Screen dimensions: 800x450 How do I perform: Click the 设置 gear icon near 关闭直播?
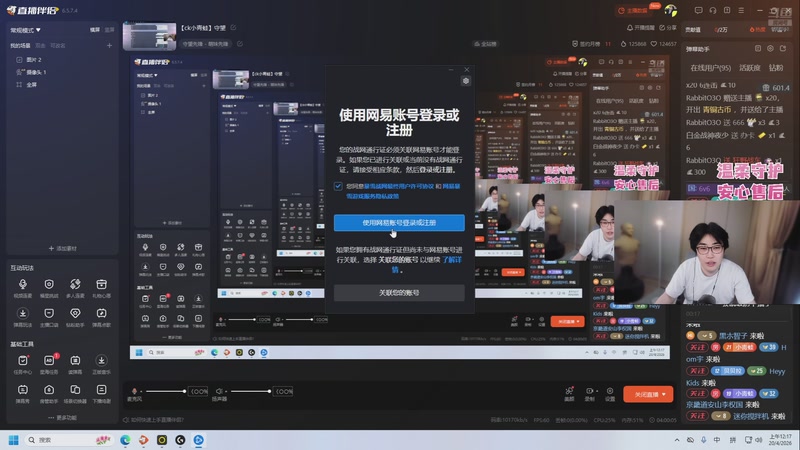610,393
